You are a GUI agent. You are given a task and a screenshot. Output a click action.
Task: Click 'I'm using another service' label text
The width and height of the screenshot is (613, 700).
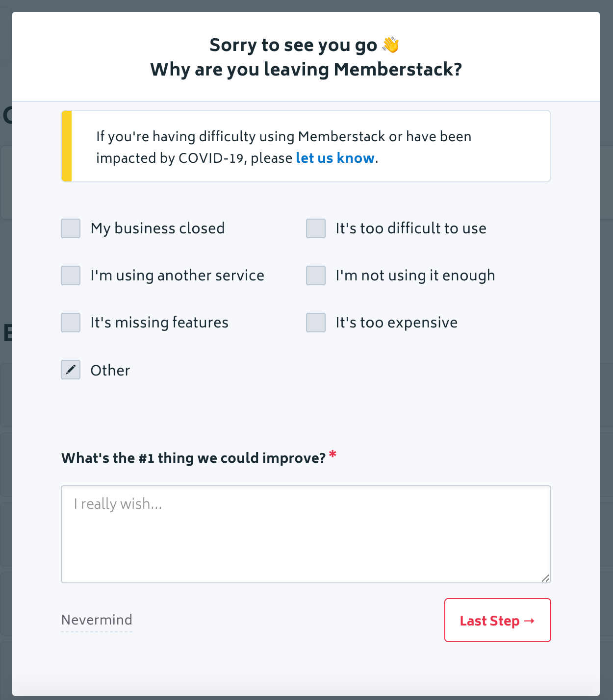click(x=177, y=275)
